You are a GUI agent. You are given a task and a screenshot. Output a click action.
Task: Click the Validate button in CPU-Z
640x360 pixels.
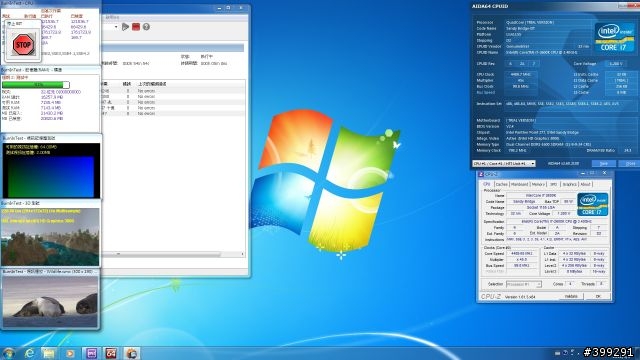pyautogui.click(x=571, y=296)
